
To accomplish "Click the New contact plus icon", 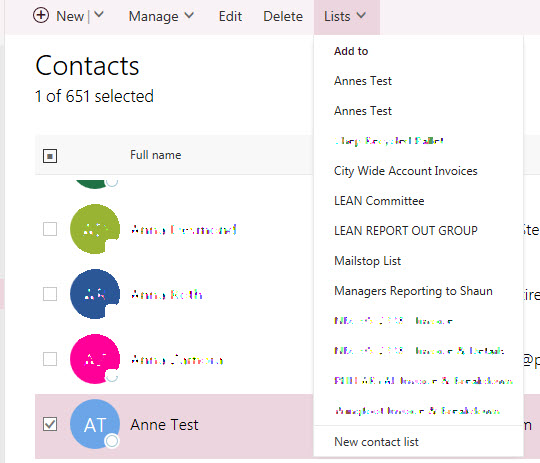I will tap(41, 16).
